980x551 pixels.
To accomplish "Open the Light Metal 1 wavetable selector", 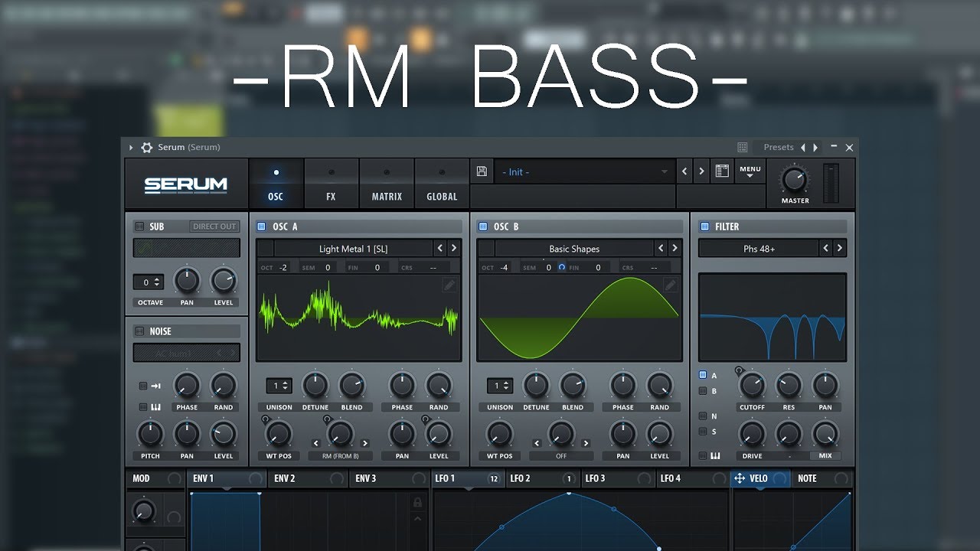I will [x=353, y=248].
